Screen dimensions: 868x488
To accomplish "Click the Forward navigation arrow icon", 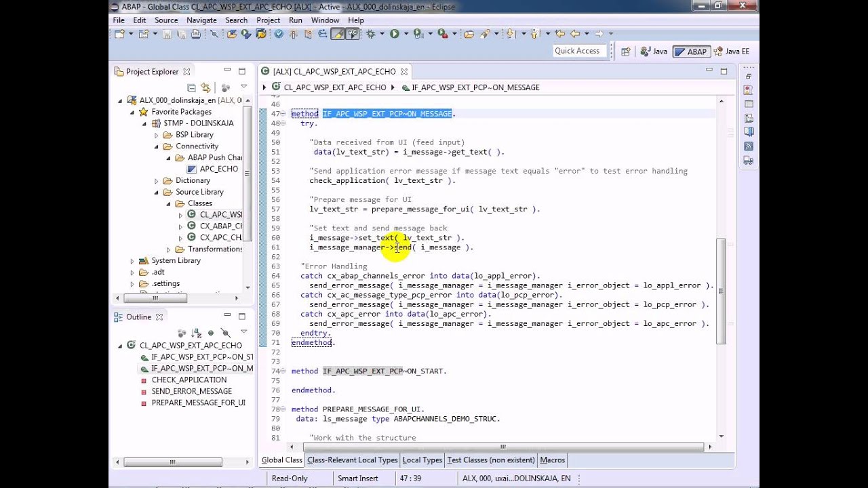I will click(x=599, y=34).
